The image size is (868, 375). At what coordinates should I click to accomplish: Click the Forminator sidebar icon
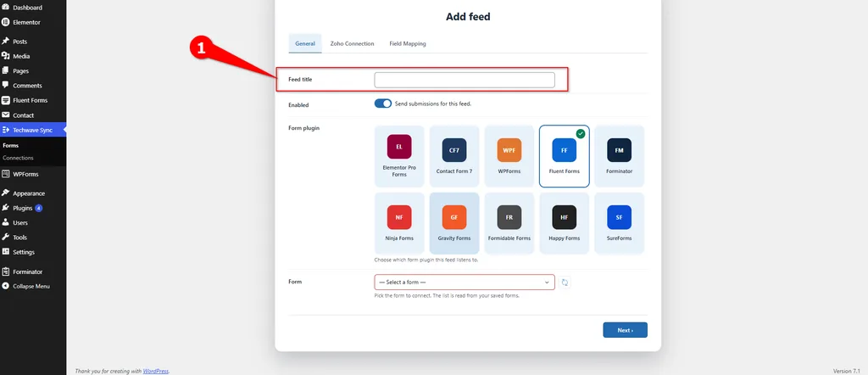pyautogui.click(x=6, y=271)
